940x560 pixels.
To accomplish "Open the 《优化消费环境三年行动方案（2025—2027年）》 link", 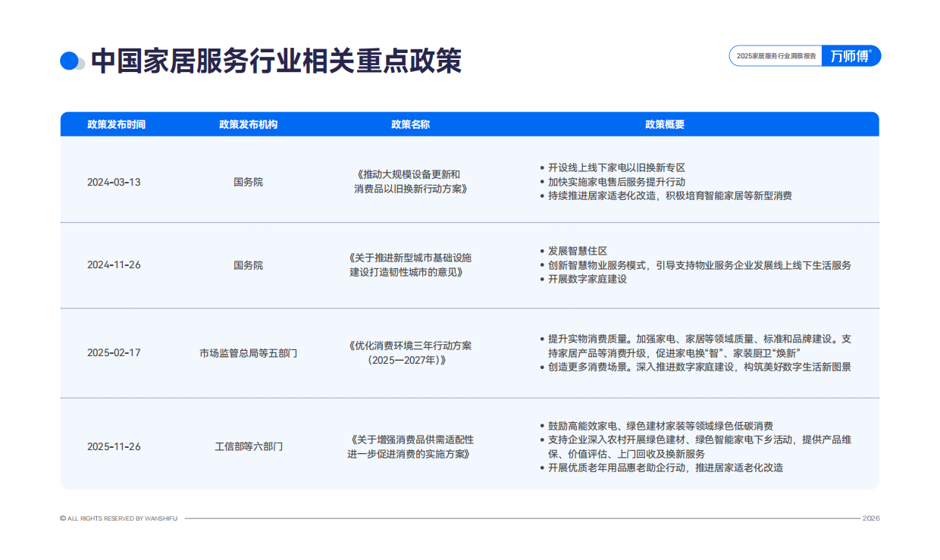I will [x=411, y=353].
